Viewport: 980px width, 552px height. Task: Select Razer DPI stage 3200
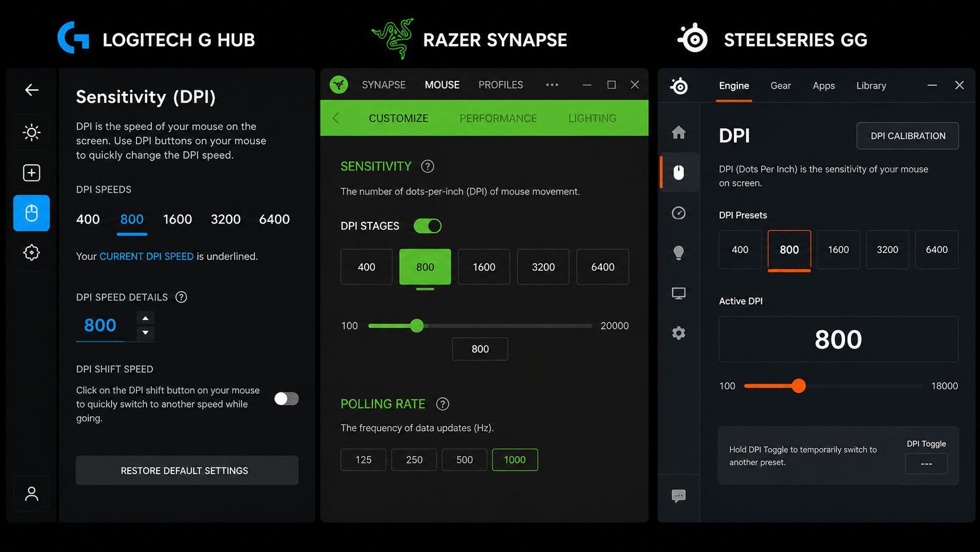[543, 267]
